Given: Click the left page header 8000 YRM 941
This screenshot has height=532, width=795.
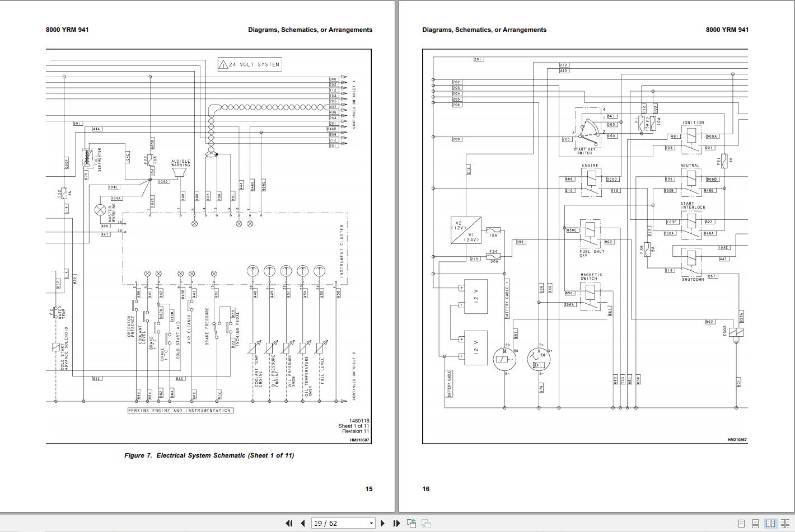Looking at the screenshot, I should point(67,30).
